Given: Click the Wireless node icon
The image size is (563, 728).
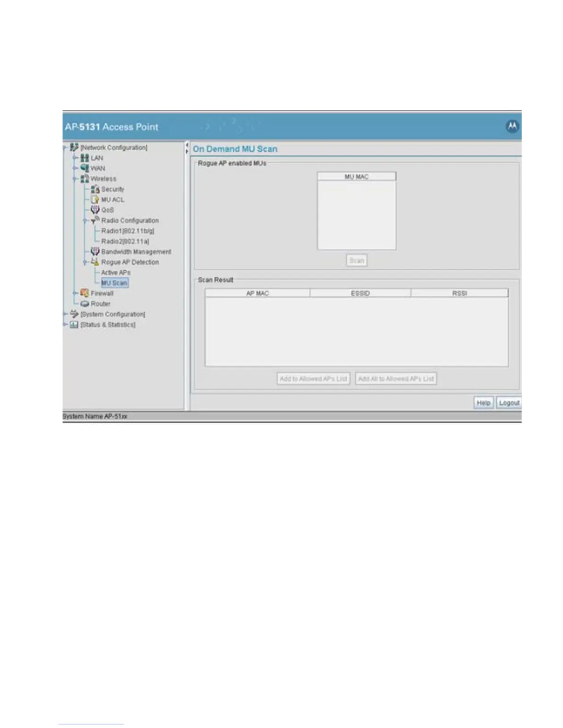Looking at the screenshot, I should 85,179.
